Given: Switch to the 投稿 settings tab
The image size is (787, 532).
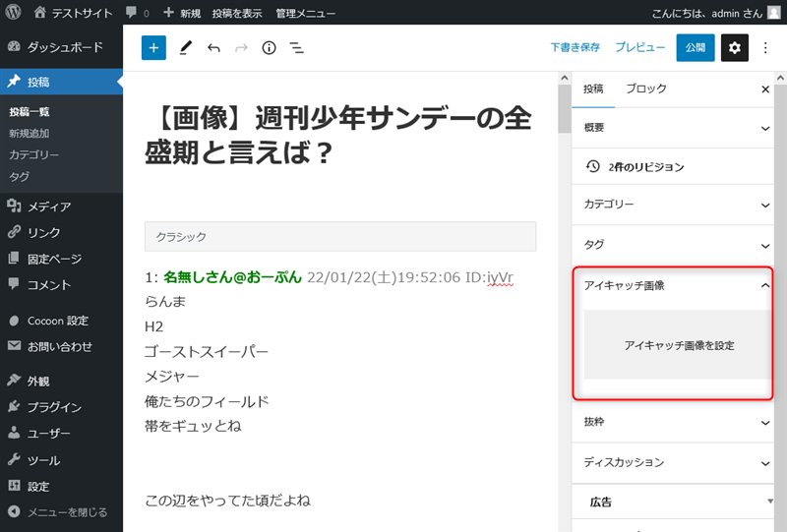Looking at the screenshot, I should click(593, 89).
